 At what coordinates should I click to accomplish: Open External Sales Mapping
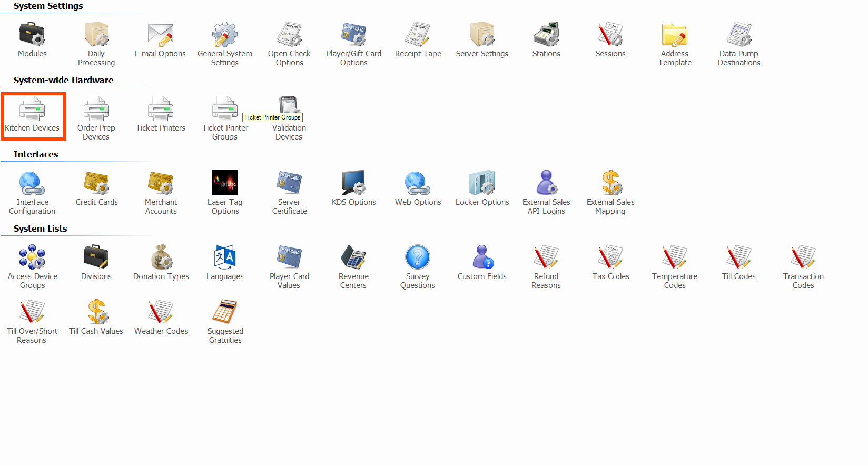click(x=610, y=183)
